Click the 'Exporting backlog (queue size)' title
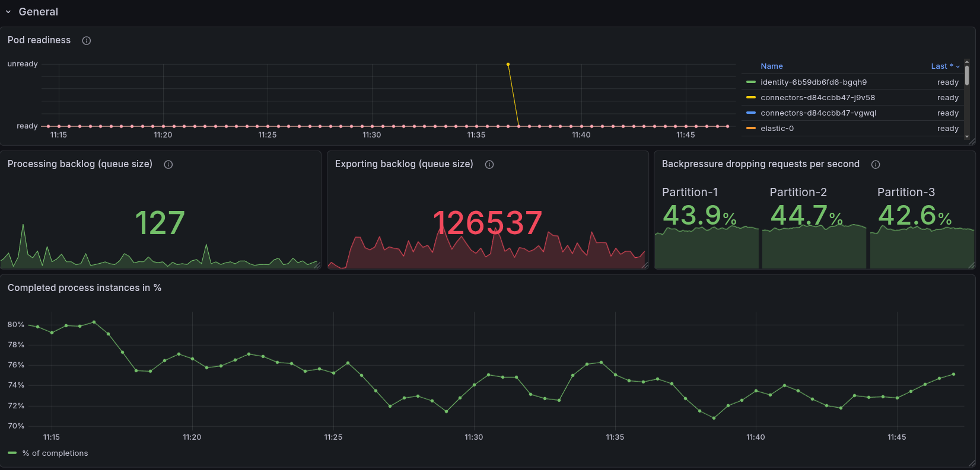The height and width of the screenshot is (470, 980). (404, 164)
